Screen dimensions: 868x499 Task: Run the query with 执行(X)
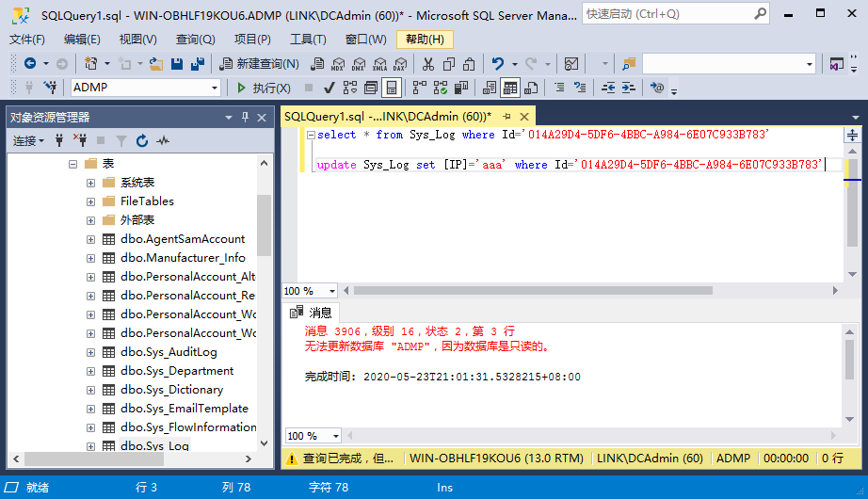[264, 88]
